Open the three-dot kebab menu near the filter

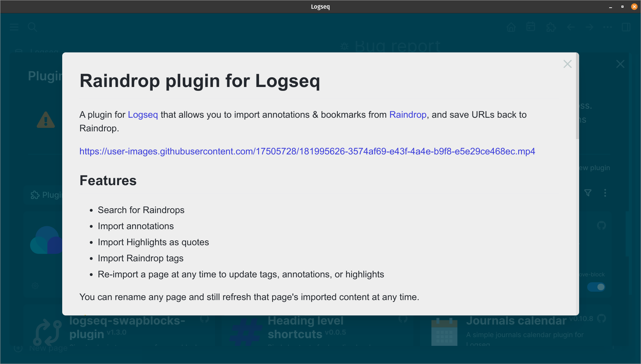tap(605, 192)
